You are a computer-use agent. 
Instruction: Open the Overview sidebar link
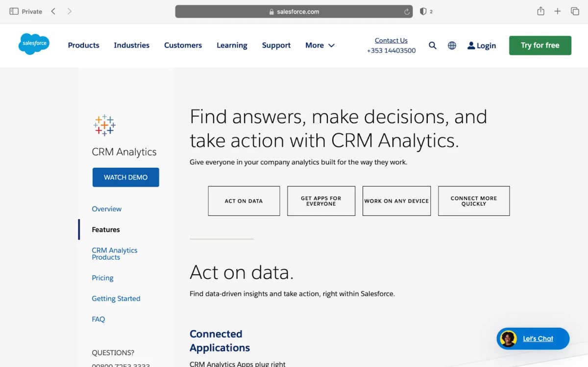tap(106, 209)
